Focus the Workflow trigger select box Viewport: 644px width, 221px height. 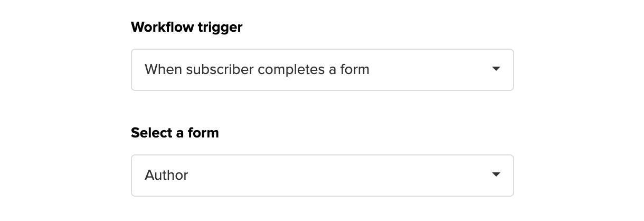coord(322,70)
